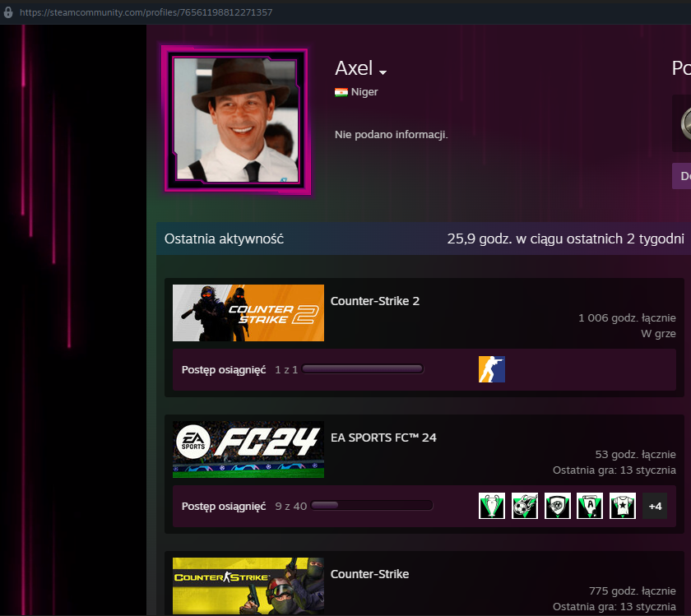
Task: Click 'Ostatnia gra: 13 stycznia' under FC 24
Action: (x=614, y=470)
